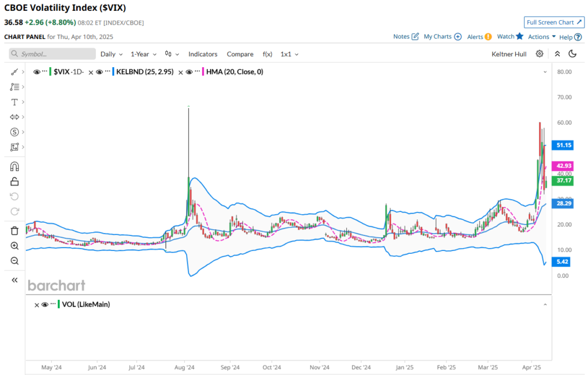Select the Text annotation tool
Viewport: 588px width, 375px height.
coord(14,102)
